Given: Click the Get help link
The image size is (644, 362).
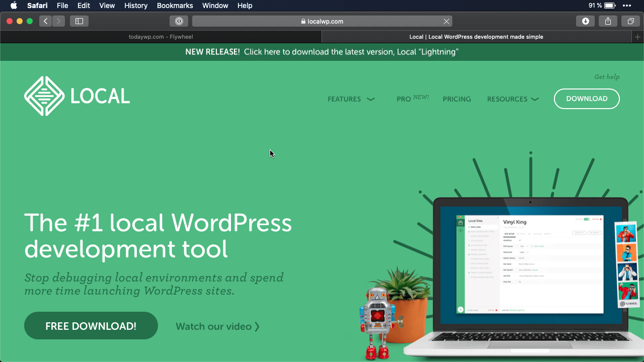Looking at the screenshot, I should tap(607, 77).
